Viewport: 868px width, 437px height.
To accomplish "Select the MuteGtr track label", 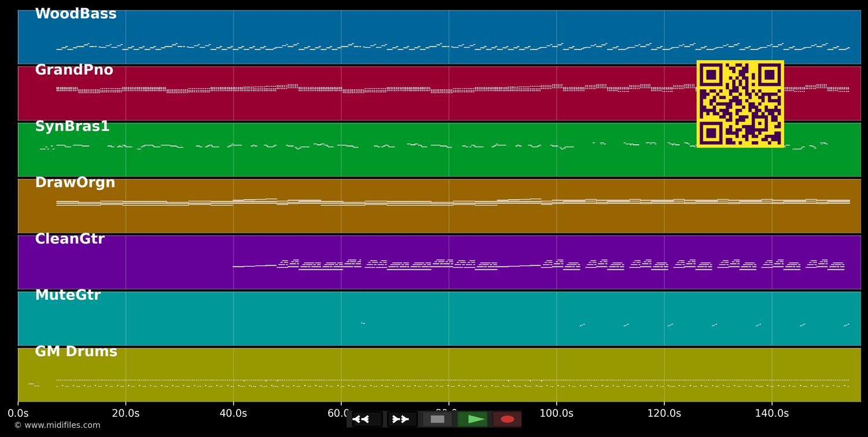I will click(68, 295).
